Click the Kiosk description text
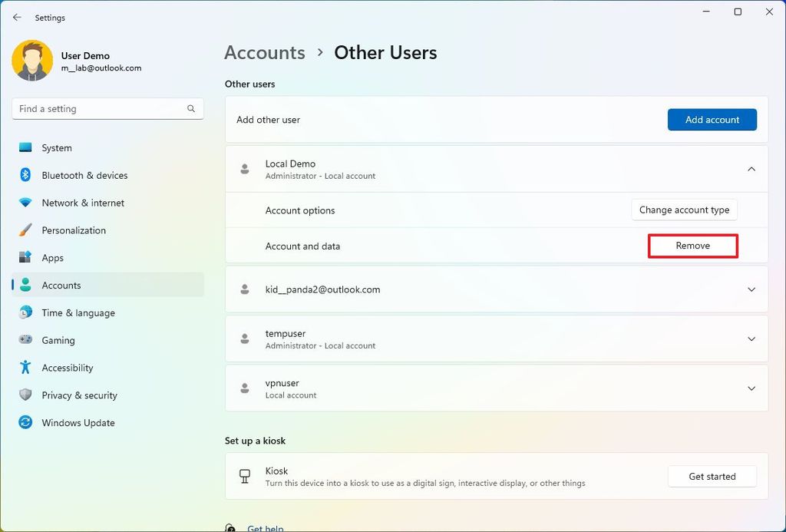This screenshot has width=786, height=532. pyautogui.click(x=425, y=484)
